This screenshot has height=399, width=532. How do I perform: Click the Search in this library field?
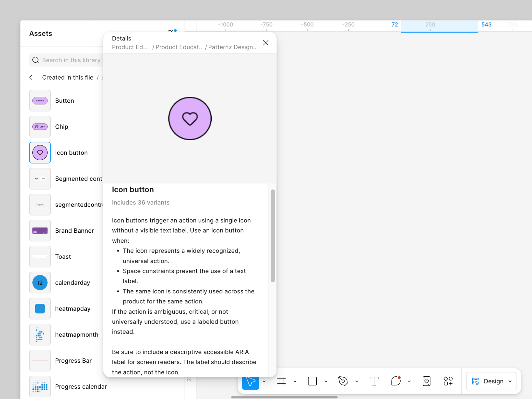pos(71,60)
